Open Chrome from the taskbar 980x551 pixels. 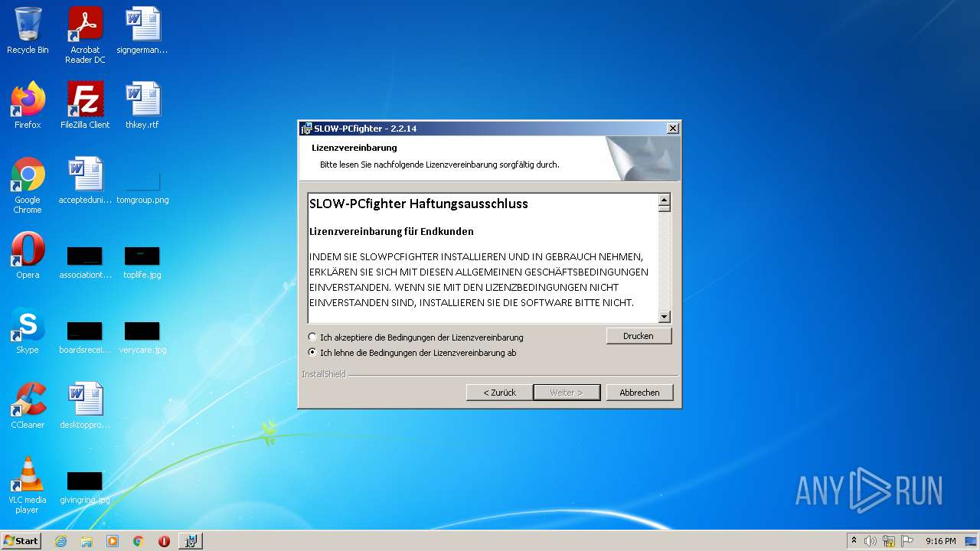point(139,541)
